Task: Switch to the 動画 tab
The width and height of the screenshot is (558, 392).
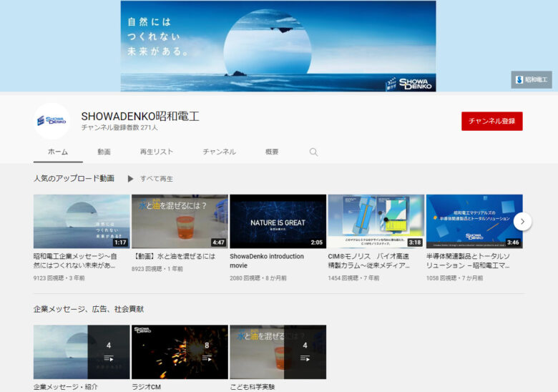Action: click(x=104, y=152)
